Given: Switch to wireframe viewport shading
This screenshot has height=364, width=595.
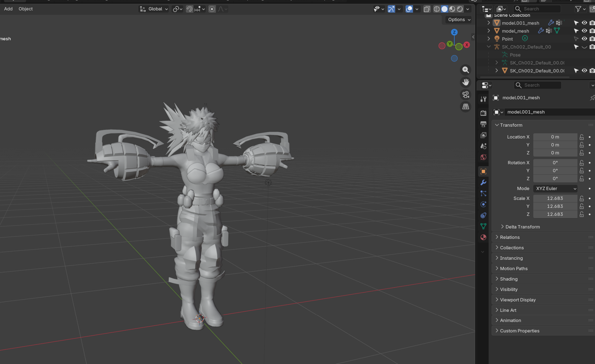Looking at the screenshot, I should coord(437,9).
